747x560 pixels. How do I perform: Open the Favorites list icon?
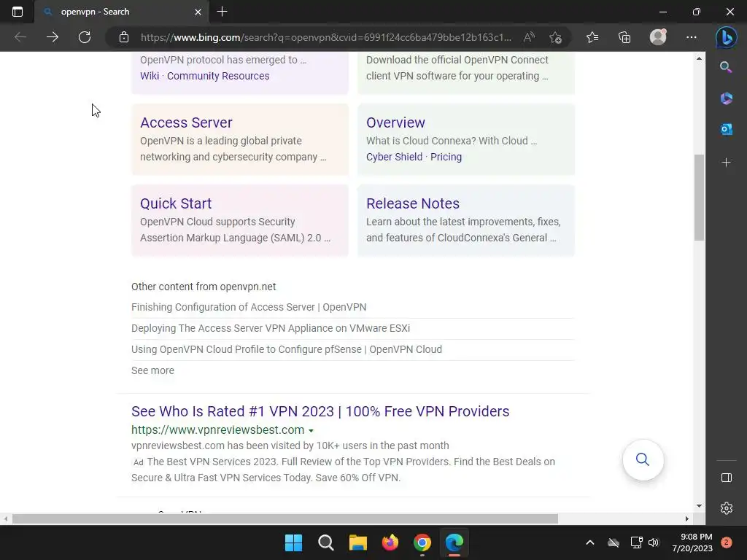pos(592,37)
